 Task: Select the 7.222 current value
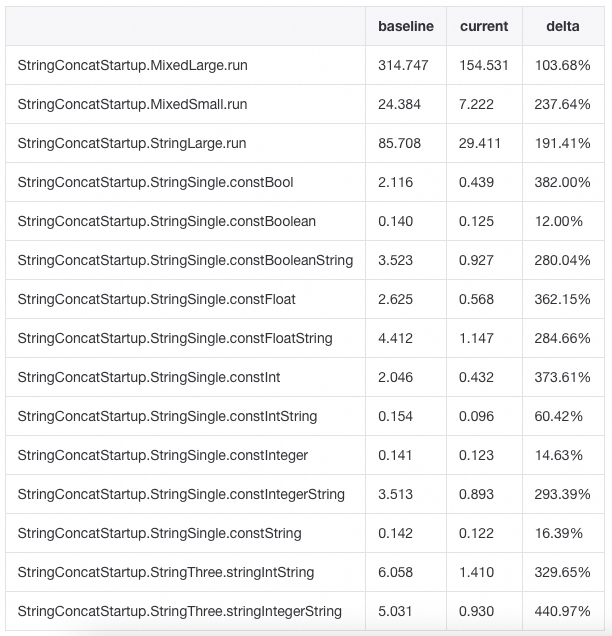[476, 104]
